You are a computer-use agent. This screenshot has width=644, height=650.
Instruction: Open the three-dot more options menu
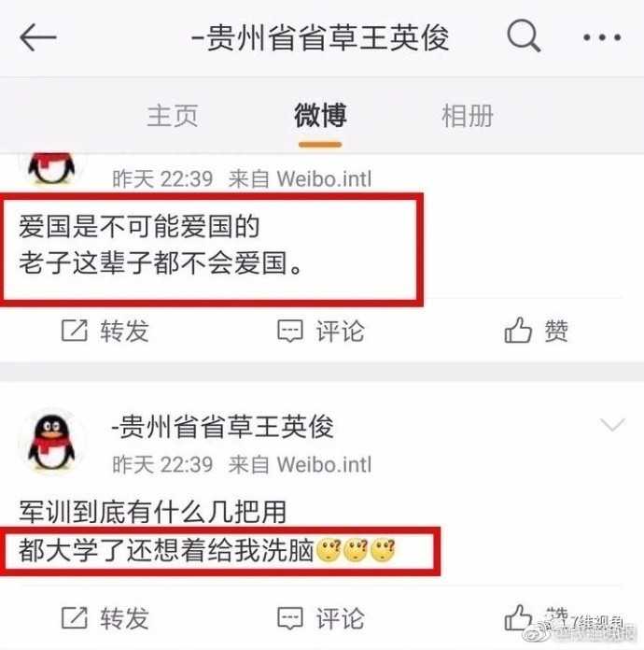602,37
